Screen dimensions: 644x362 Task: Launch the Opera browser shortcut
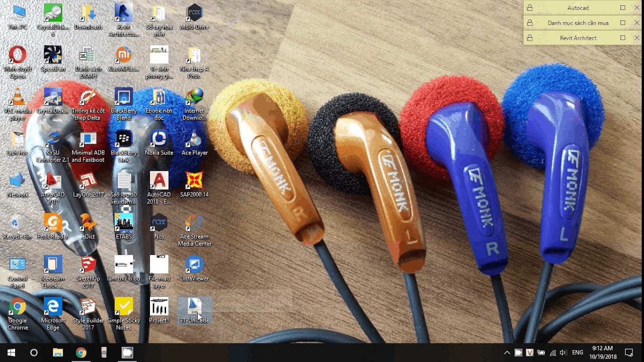coord(18,62)
